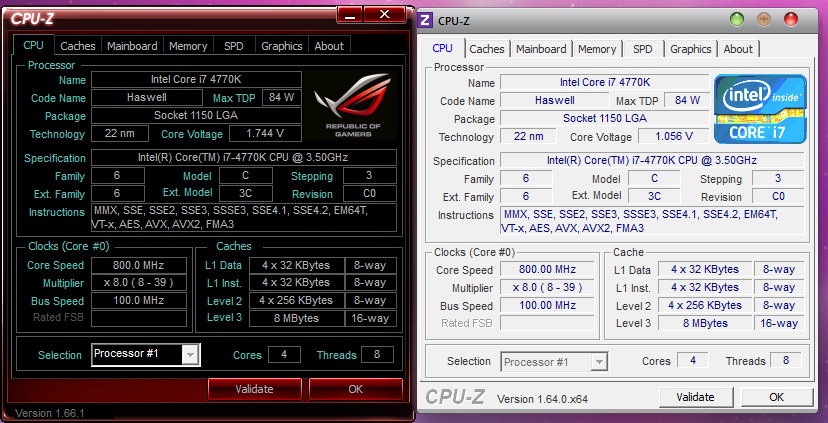Click Level 2 4 x 256 KBytes in right window
This screenshot has width=828, height=423.
click(705, 305)
